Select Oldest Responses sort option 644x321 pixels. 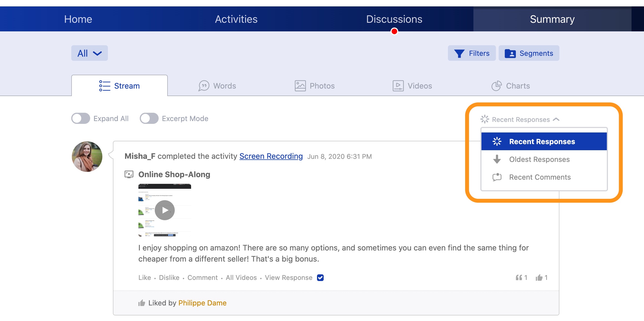[x=539, y=159]
